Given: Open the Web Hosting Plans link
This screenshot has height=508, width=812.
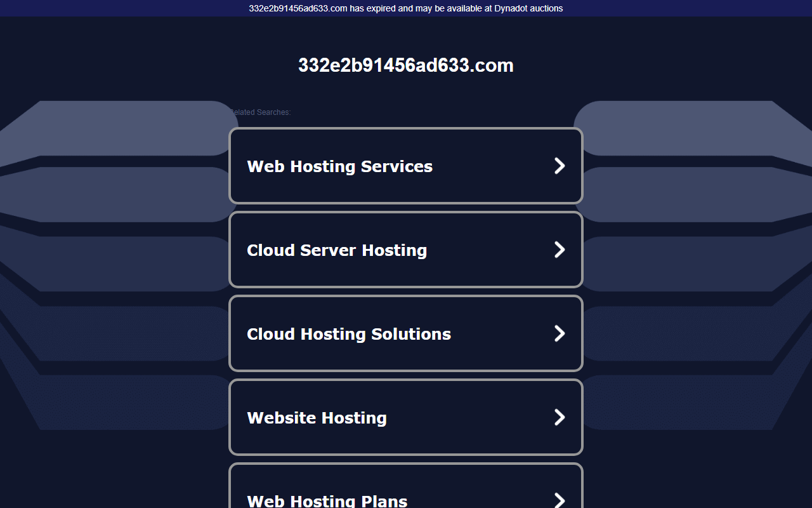Looking at the screenshot, I should pyautogui.click(x=406, y=486).
